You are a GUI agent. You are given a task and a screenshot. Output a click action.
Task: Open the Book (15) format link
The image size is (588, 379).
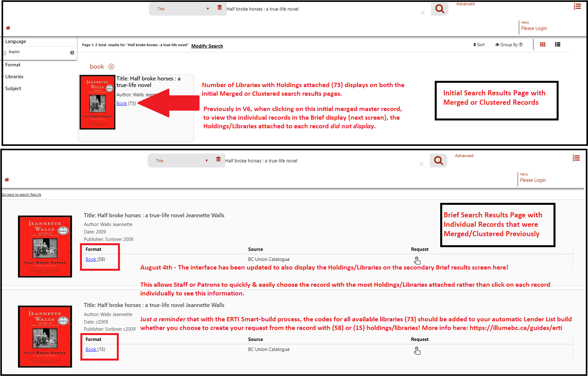coord(91,349)
